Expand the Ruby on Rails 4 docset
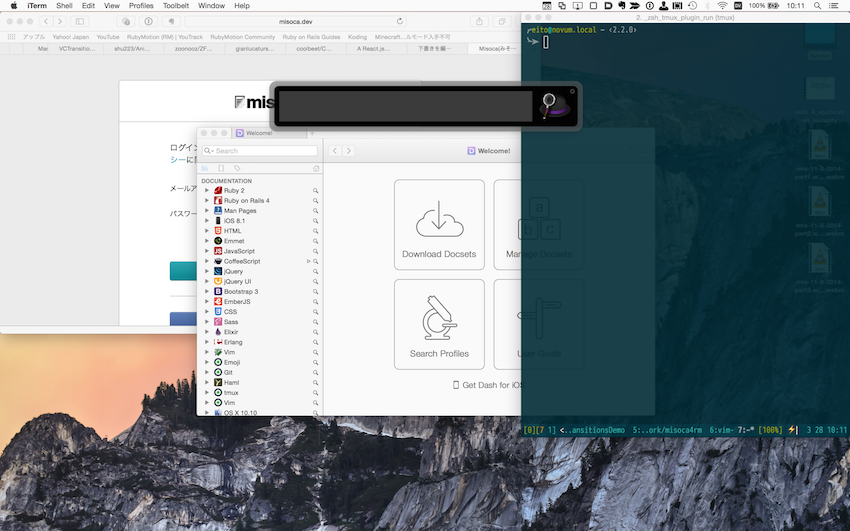This screenshot has width=850, height=531. pos(207,200)
